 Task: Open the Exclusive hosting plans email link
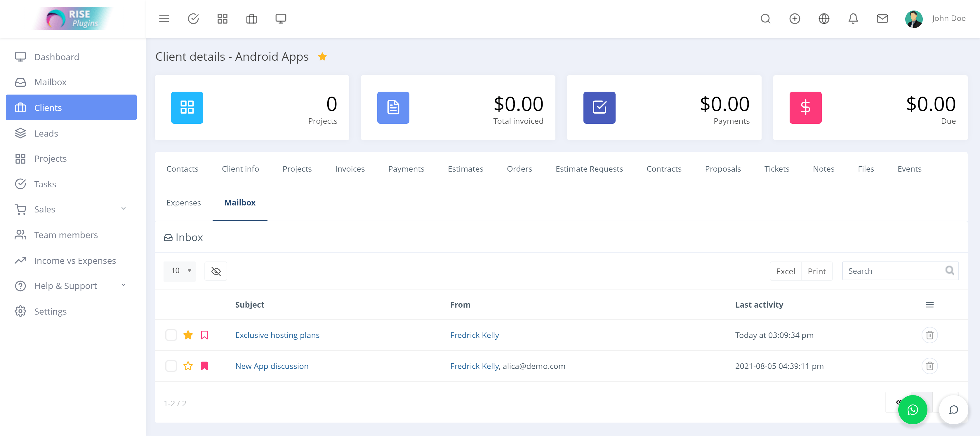(x=277, y=335)
